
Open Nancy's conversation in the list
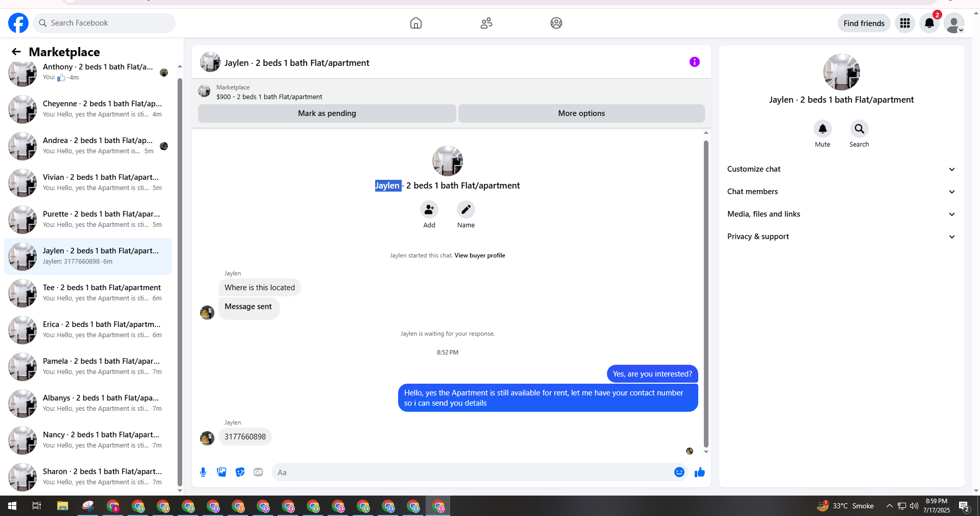click(88, 440)
